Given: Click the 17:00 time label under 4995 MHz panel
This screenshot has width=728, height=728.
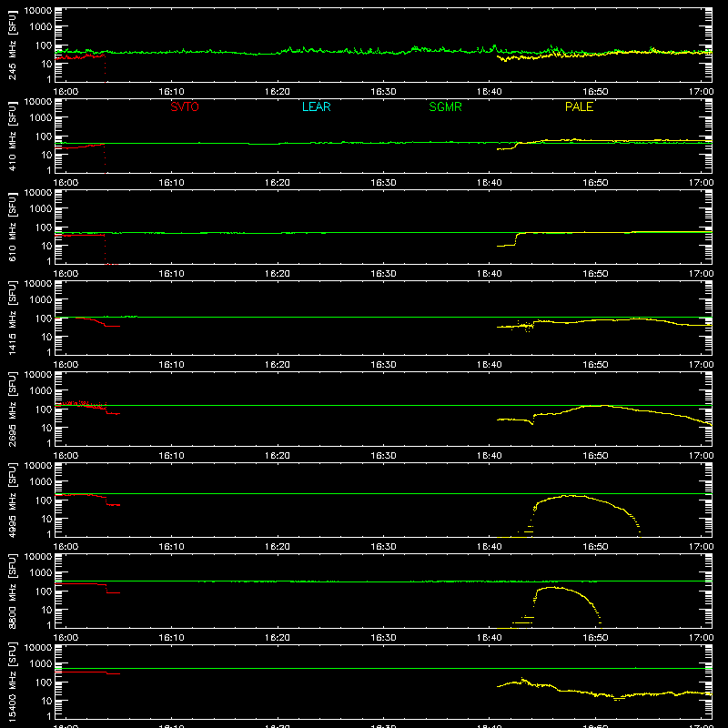Looking at the screenshot, I should pyautogui.click(x=701, y=547).
